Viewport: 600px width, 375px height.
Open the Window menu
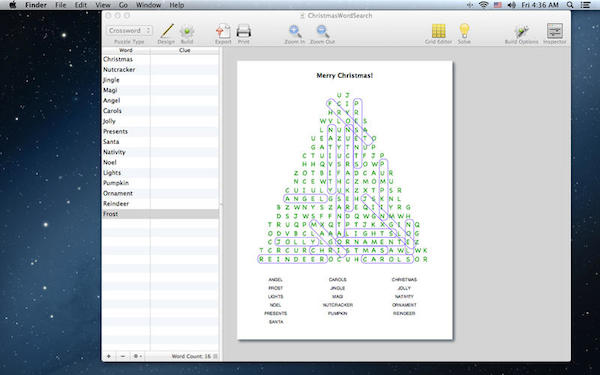(148, 5)
